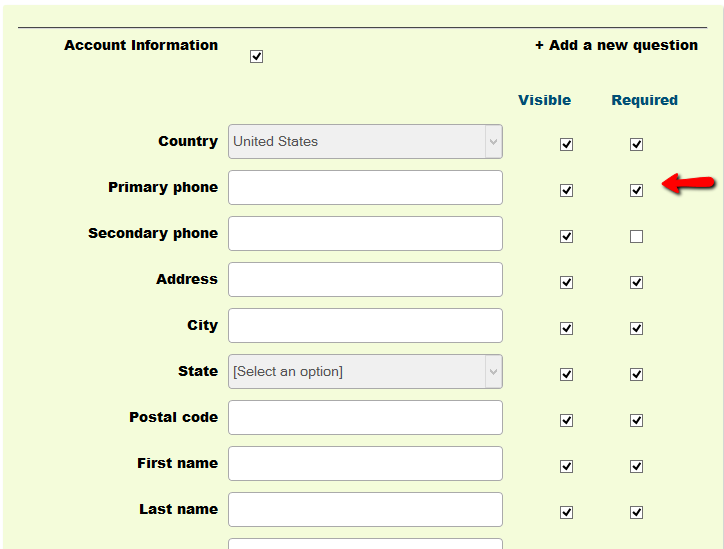Toggle Visible checkbox for City
The width and height of the screenshot is (724, 549).
(566, 328)
